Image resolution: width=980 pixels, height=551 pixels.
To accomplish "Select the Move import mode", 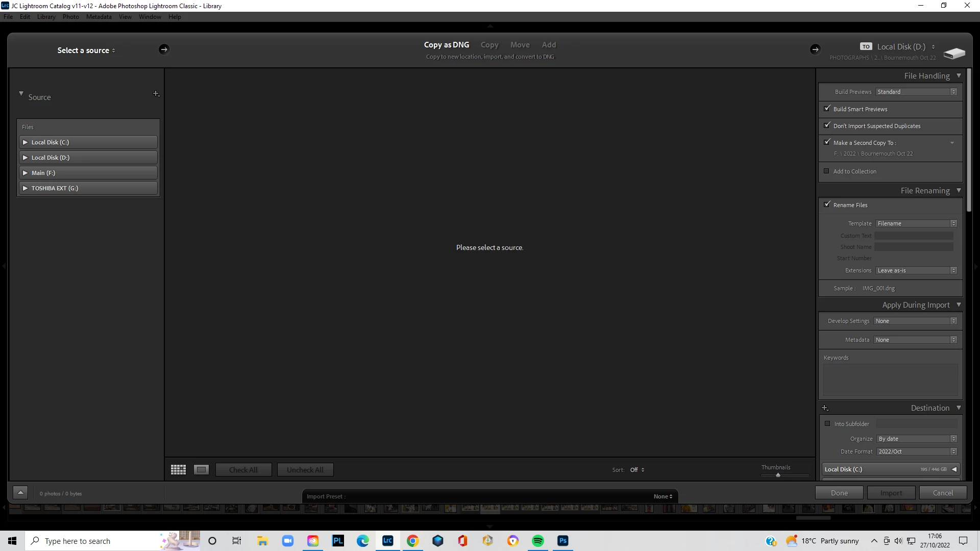I will pos(520,45).
